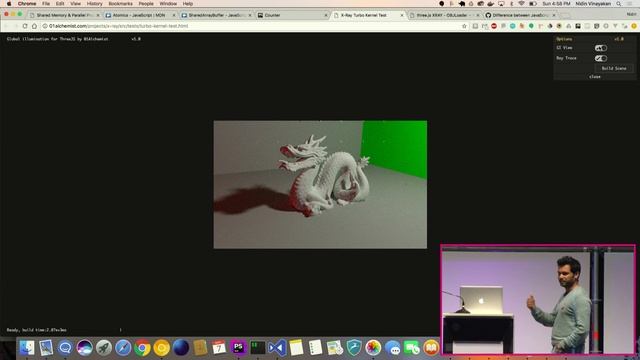
Task: Click the Home icon in Chrome toolbar
Action: coord(34,26)
